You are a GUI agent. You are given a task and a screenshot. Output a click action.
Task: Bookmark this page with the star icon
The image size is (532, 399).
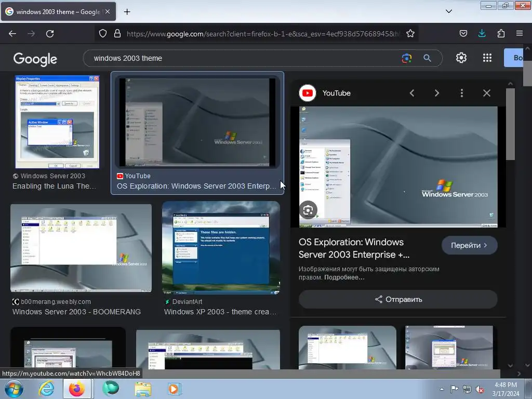pos(410,33)
